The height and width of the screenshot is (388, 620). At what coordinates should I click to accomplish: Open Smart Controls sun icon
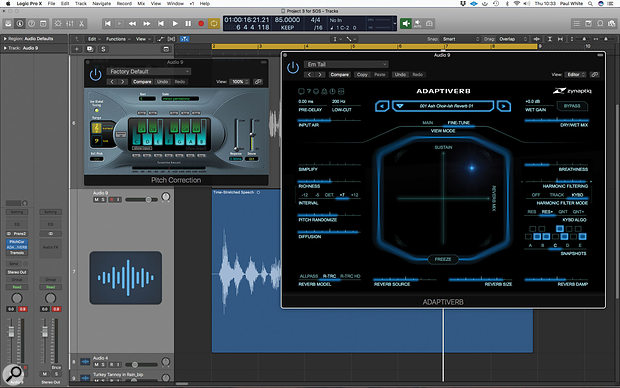(58, 24)
